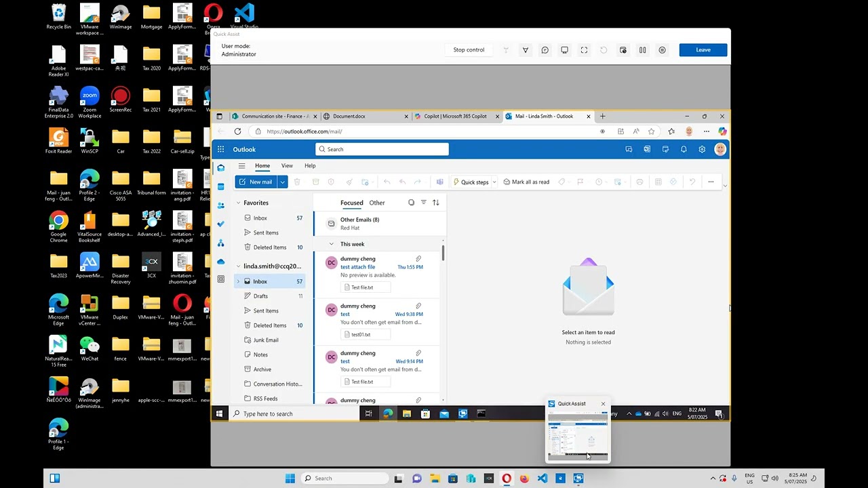The height and width of the screenshot is (488, 868).
Task: Open the Windows 11 Start button on host taskbar
Action: tap(290, 479)
